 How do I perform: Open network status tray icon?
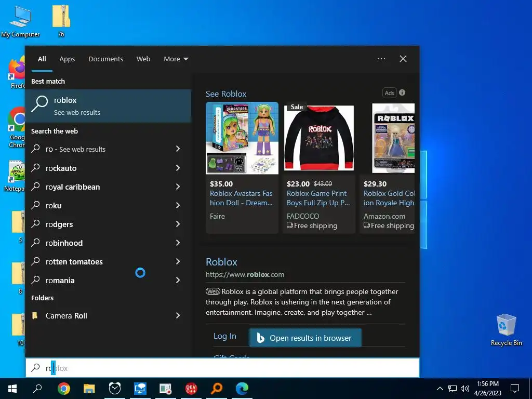point(453,389)
